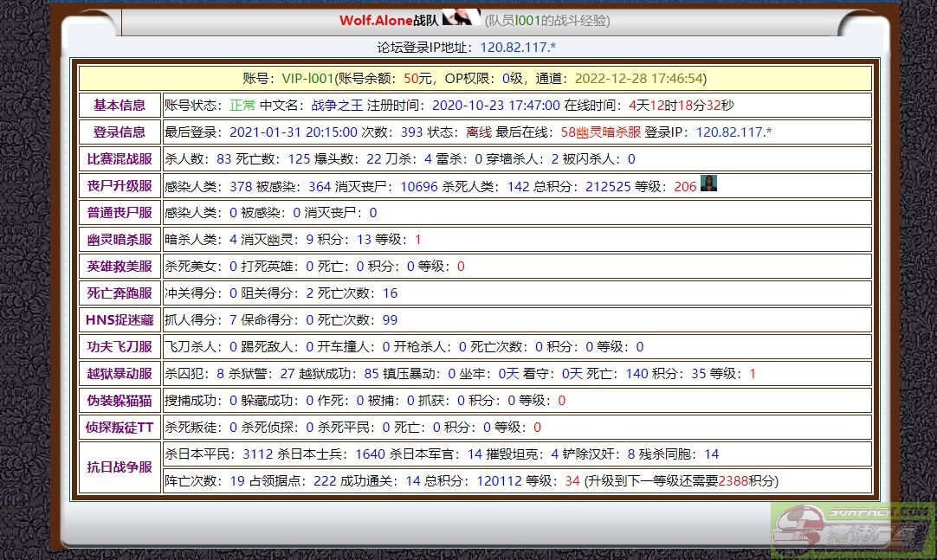Viewport: 937px width, 560px height.
Task: Click the Chinese name 战争之王
Action: [x=337, y=106]
